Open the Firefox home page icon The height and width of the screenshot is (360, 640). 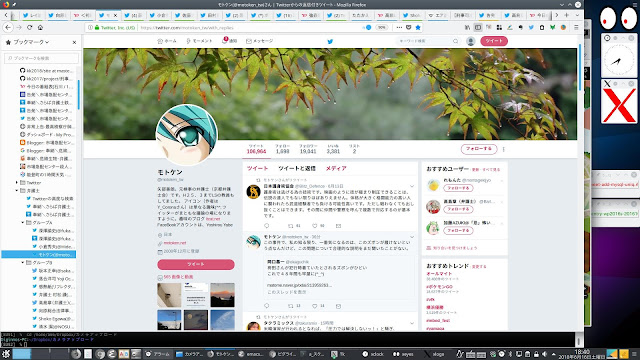coord(40,27)
